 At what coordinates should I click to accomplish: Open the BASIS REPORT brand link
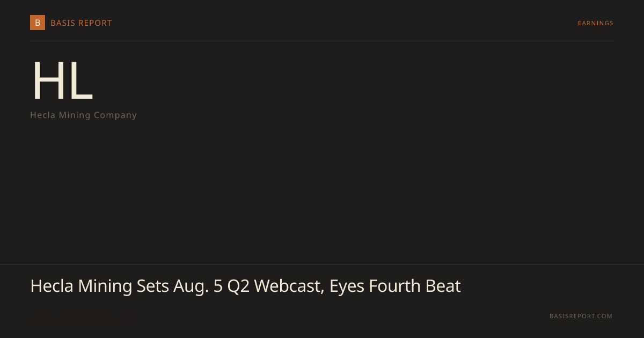[x=81, y=23]
